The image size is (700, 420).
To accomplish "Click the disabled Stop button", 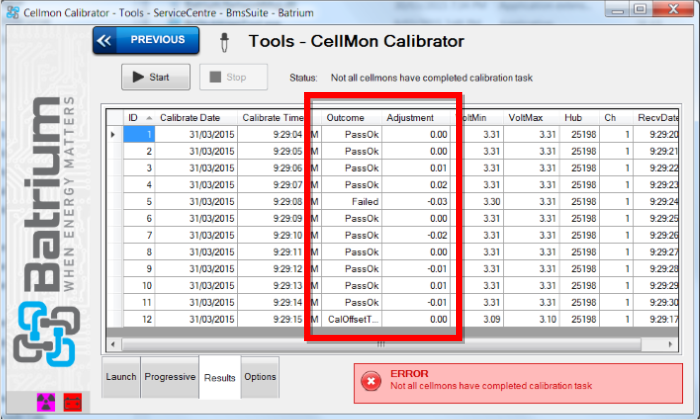I will pyautogui.click(x=233, y=77).
